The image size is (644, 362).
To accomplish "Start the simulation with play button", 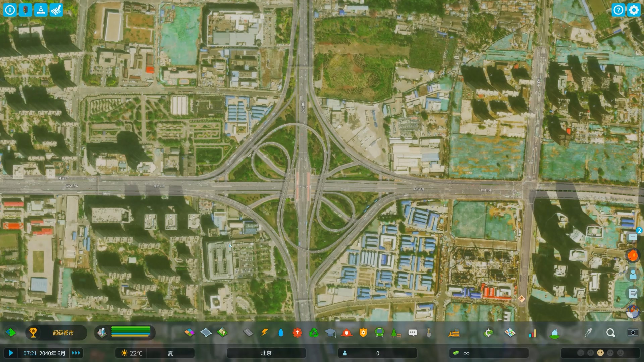I will point(11,353).
